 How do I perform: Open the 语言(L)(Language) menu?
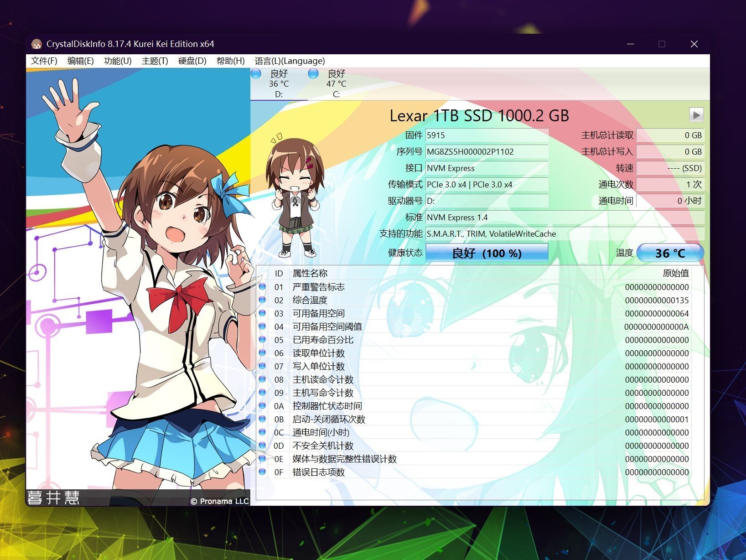290,61
